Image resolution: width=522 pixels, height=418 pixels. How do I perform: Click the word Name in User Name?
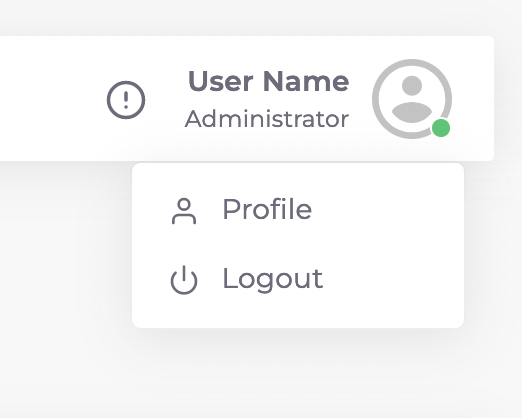[x=306, y=81]
